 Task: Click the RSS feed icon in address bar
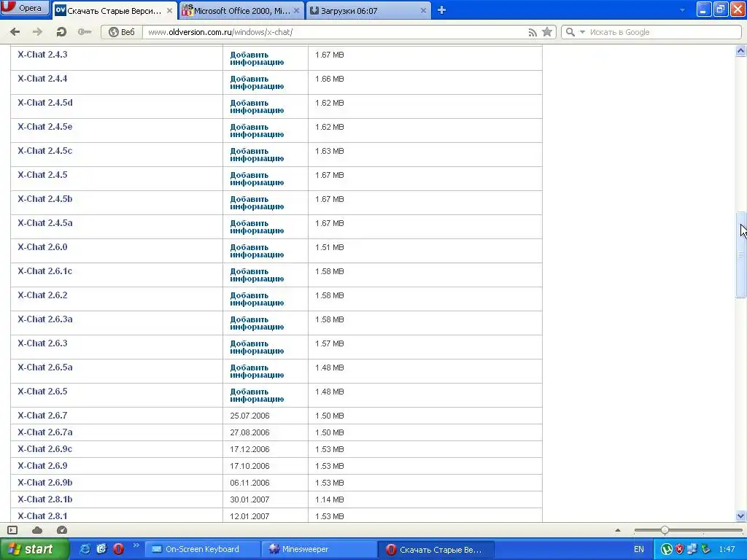[x=533, y=32]
